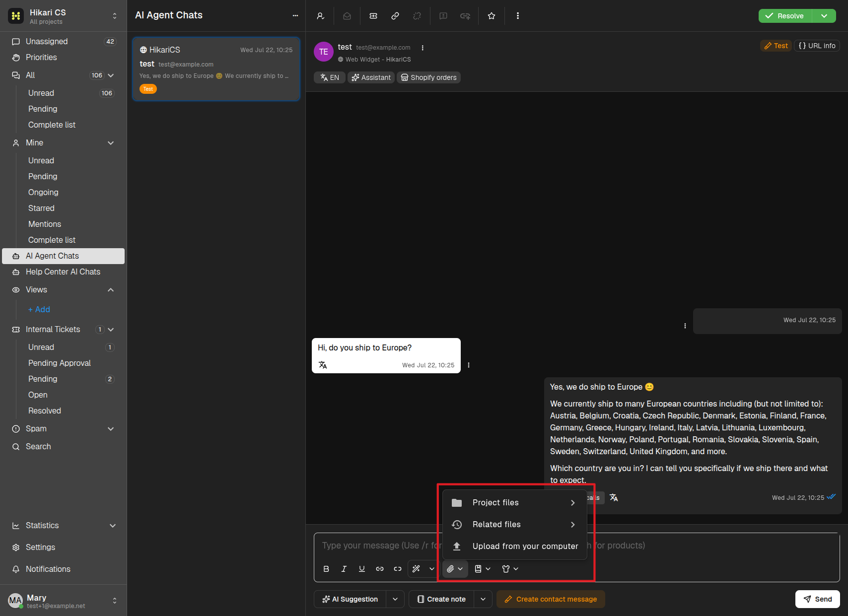The height and width of the screenshot is (616, 848).
Task: Open options beside the empty message bubble
Action: (x=685, y=326)
